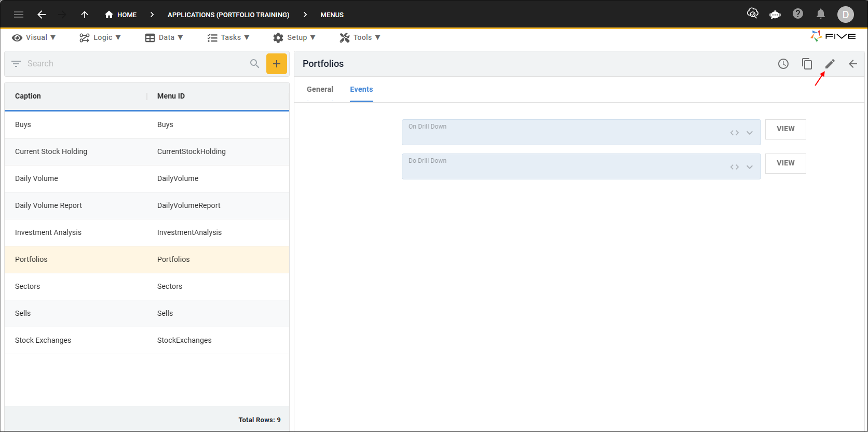Screen dimensions: 868x432
Task: Add a new menu with plus button
Action: point(277,64)
